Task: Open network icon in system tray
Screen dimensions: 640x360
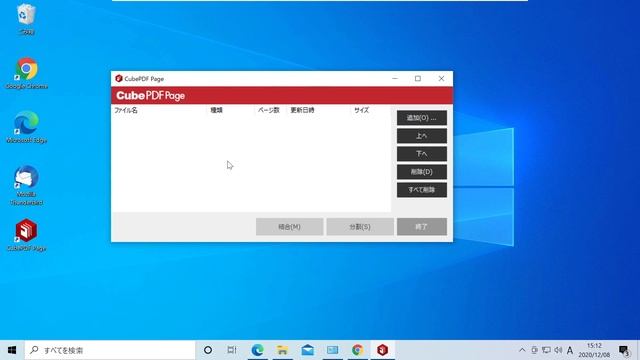Action: 546,350
